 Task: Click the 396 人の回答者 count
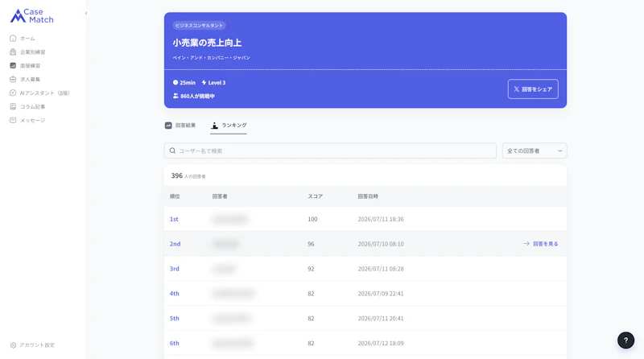coord(188,175)
